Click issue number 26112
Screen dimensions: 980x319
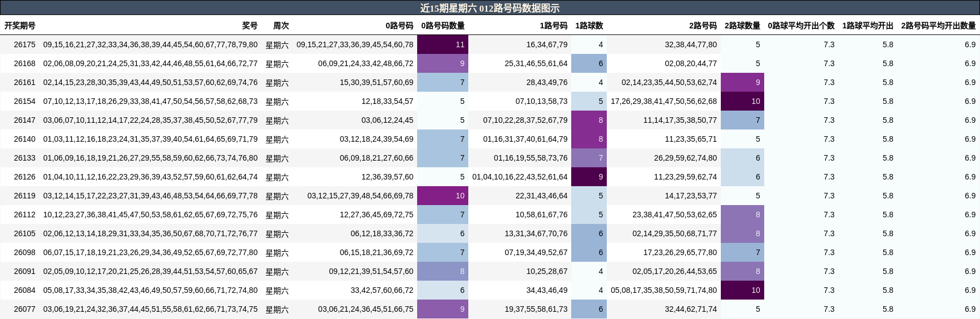[24, 215]
